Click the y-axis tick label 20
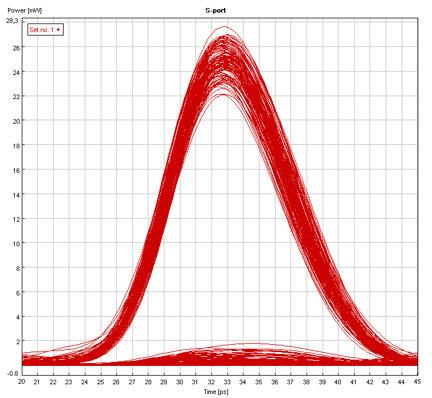The image size is (432, 398). pos(16,121)
